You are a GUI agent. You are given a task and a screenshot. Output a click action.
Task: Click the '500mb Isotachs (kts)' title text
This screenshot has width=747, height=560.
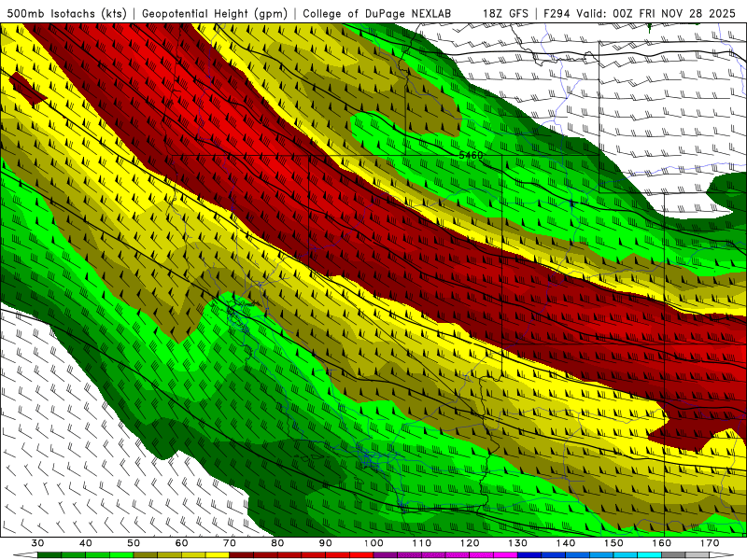[x=66, y=13]
